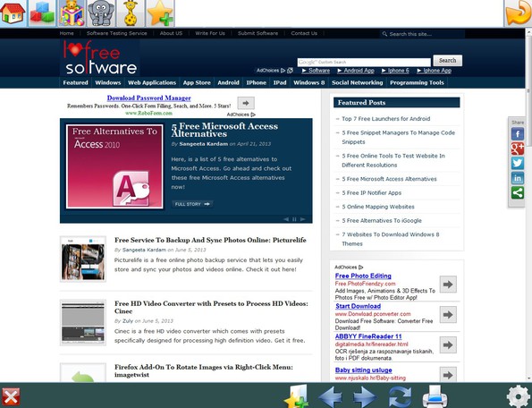Open the Web Applications category tab
This screenshot has width=532, height=408.
[152, 82]
